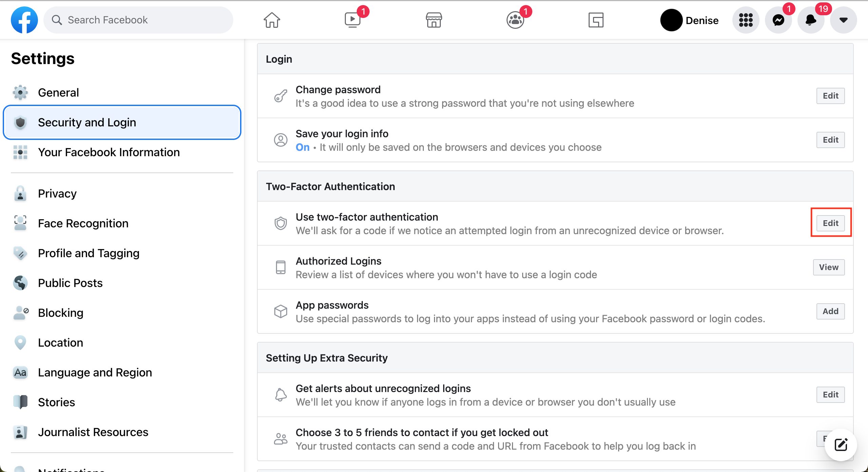Viewport: 868px width, 472px height.
Task: Click View for Authorized Logins
Action: click(x=828, y=267)
